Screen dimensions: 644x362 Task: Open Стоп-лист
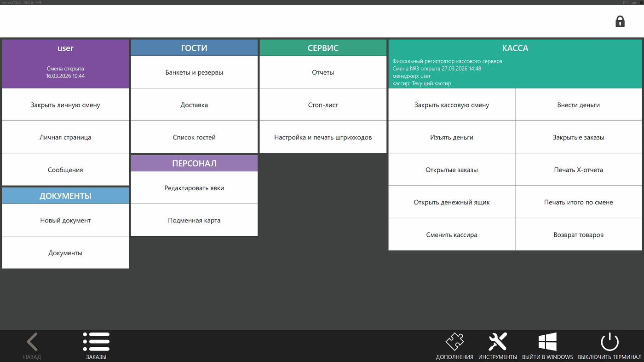(x=323, y=105)
